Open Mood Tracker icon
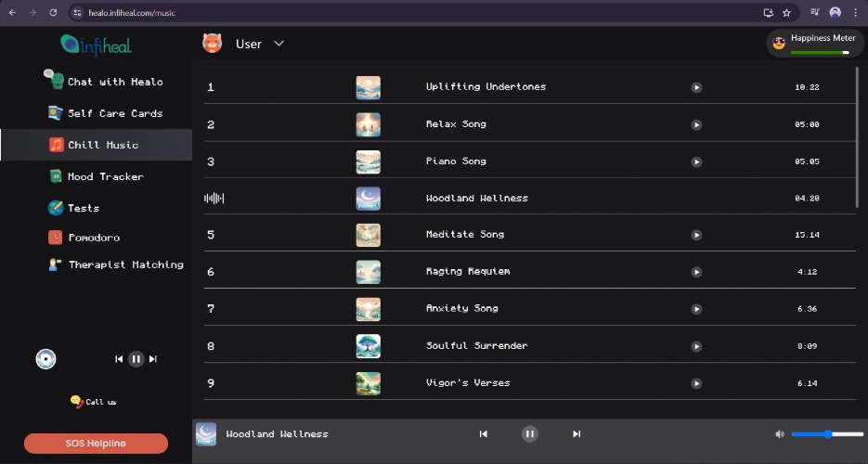The image size is (868, 464). pyautogui.click(x=56, y=176)
